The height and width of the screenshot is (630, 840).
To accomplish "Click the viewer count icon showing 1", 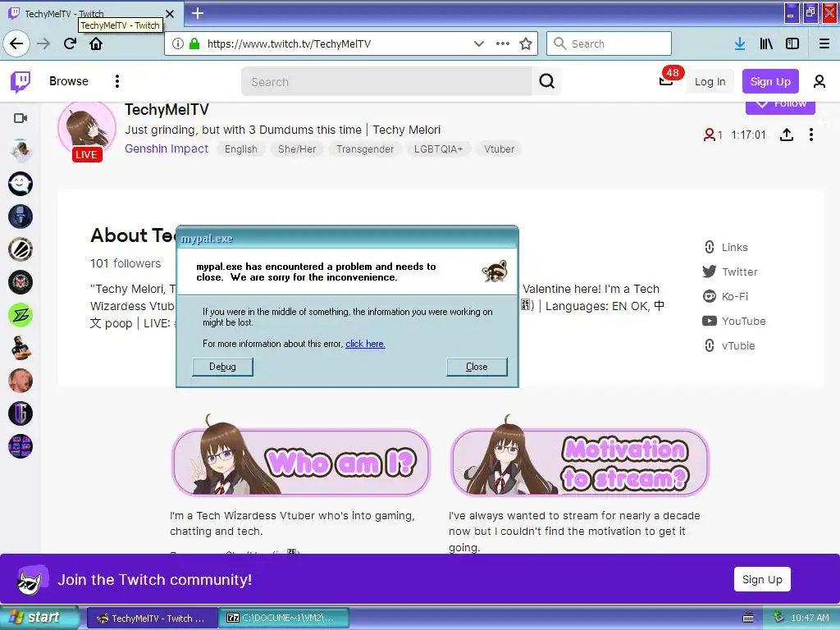I will (713, 135).
